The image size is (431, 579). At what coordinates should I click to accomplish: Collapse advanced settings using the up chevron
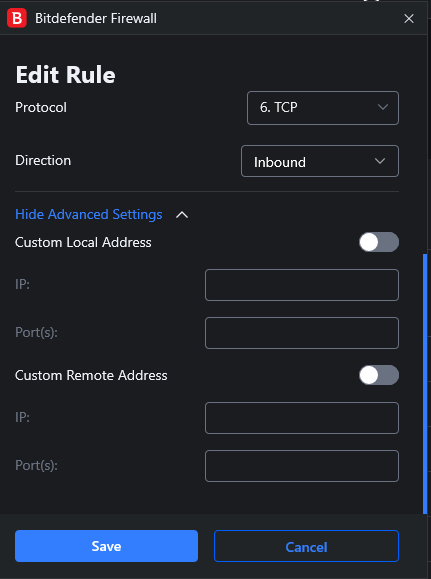point(182,215)
